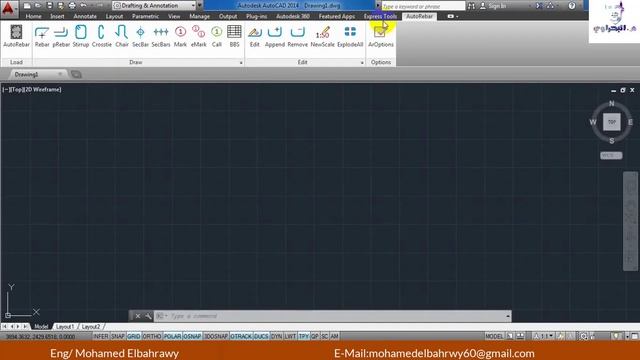Open ArOptions settings

381,36
